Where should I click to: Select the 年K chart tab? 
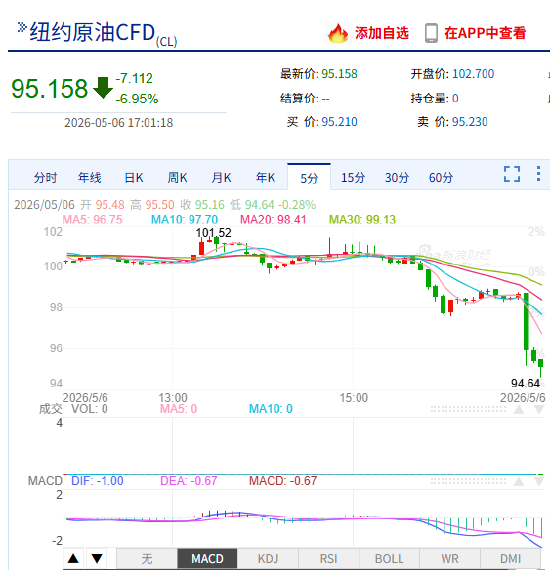pyautogui.click(x=265, y=178)
